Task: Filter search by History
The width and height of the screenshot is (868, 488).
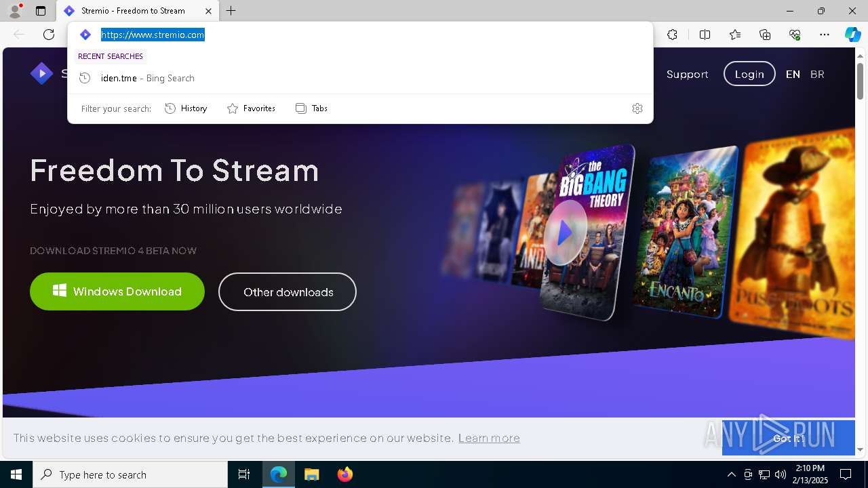Action: tap(186, 108)
